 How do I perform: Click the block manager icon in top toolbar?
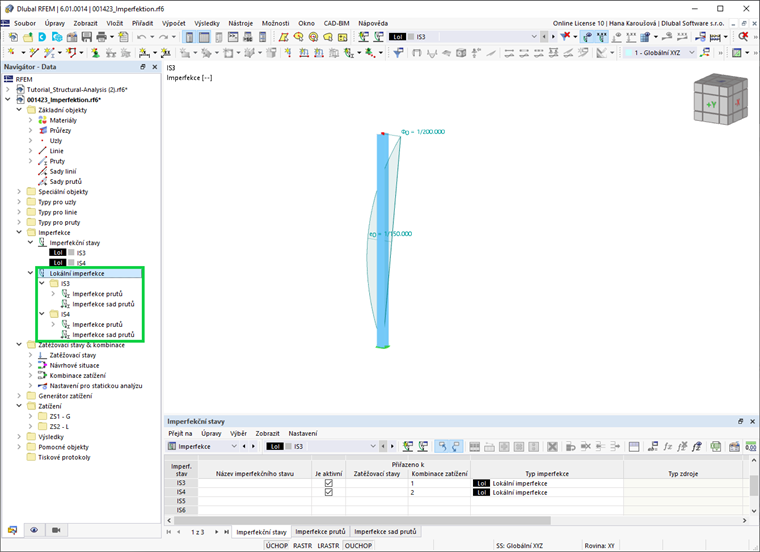coord(72,37)
